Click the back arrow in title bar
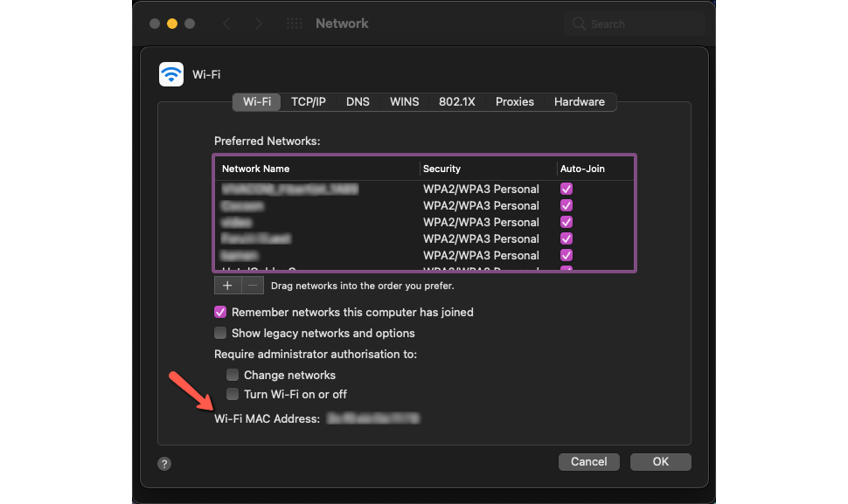Image resolution: width=848 pixels, height=504 pixels. tap(227, 24)
